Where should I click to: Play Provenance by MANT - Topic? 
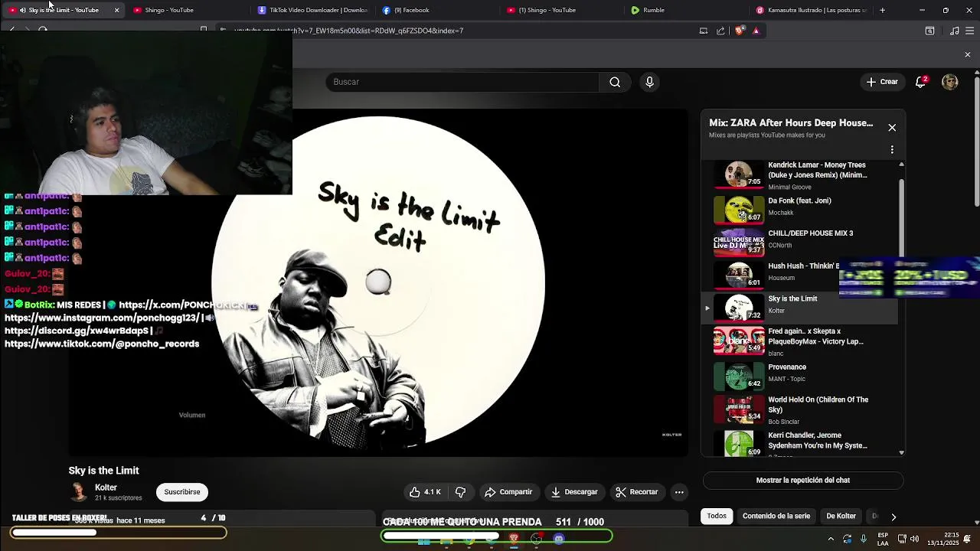[x=799, y=375]
